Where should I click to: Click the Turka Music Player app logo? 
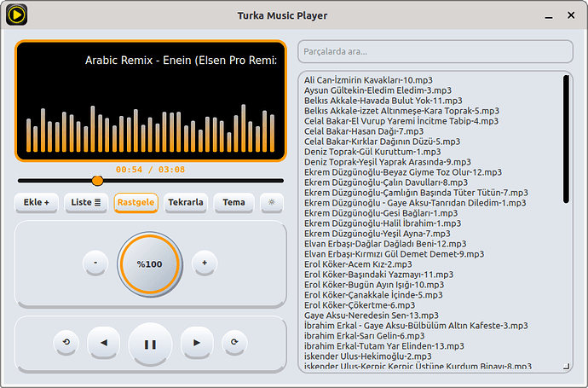[15, 14]
